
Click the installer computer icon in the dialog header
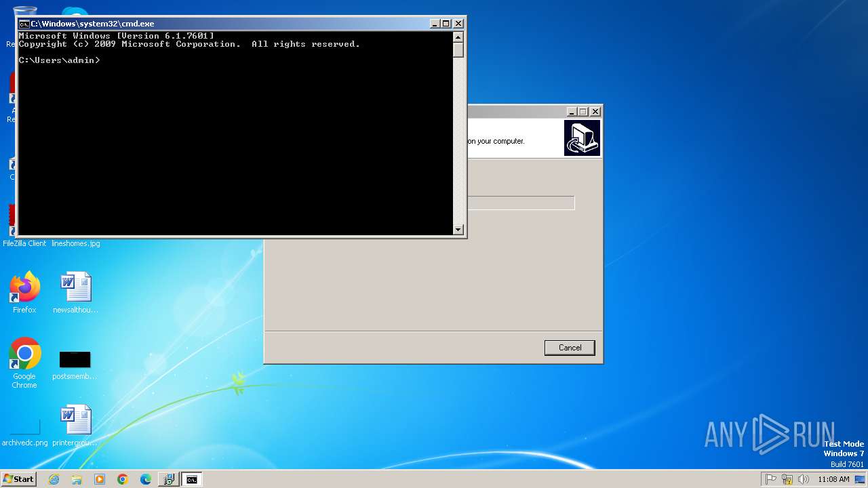[x=582, y=138]
